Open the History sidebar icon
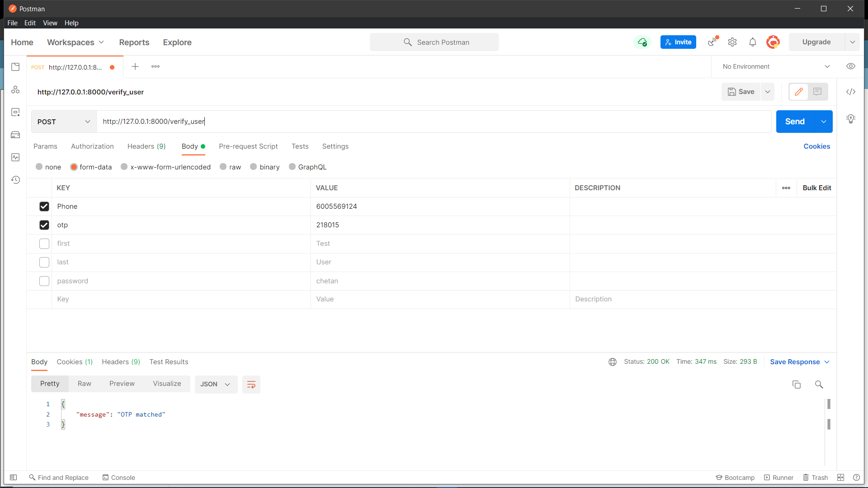The height and width of the screenshot is (488, 868). pos(15,180)
